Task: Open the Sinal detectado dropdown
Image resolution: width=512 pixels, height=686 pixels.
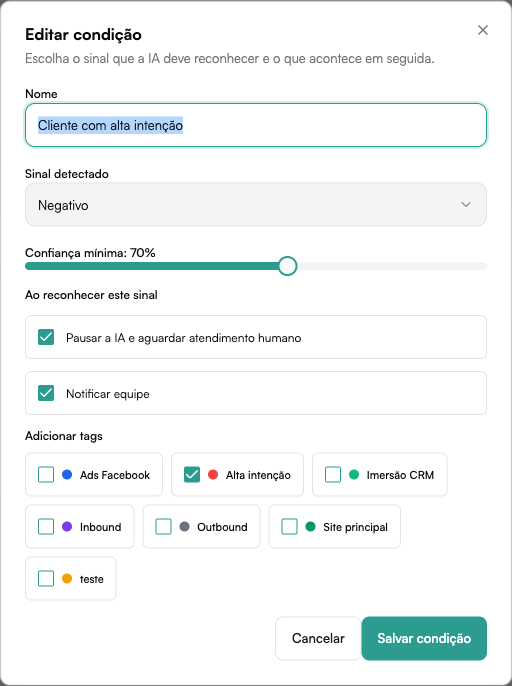Action: point(256,205)
